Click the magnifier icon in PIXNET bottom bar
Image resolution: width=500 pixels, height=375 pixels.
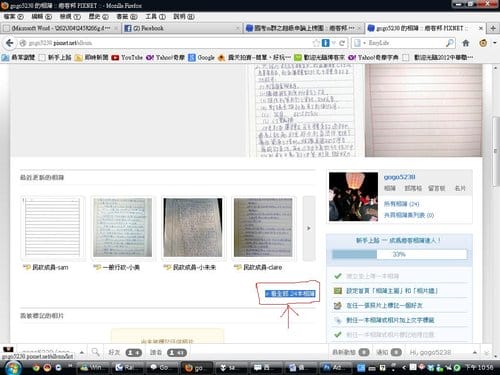95,352
